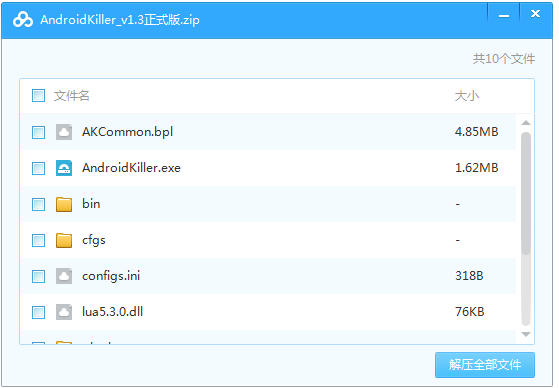Click the lua5.3.0.dll file icon
Screen dimensions: 559x388
coord(64,312)
